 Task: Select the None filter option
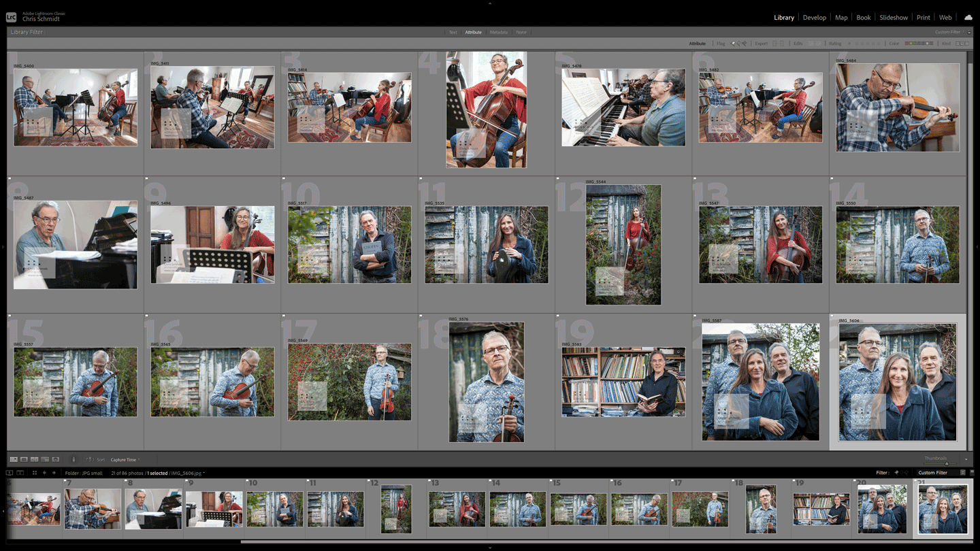pos(521,32)
